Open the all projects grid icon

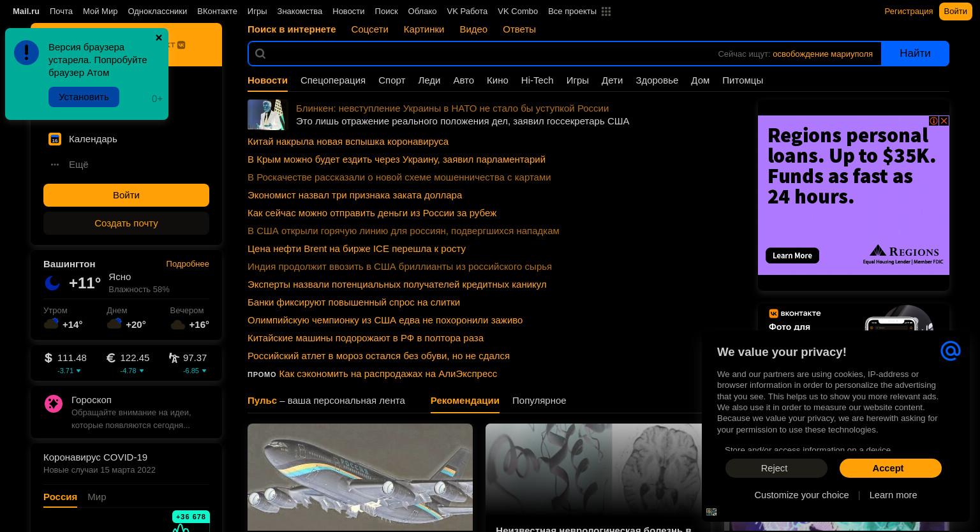(606, 11)
